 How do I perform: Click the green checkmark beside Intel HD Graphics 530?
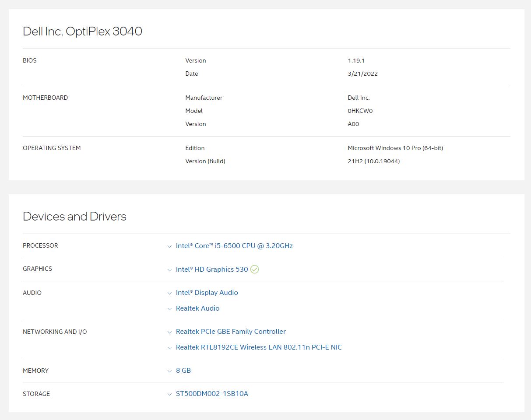(254, 269)
